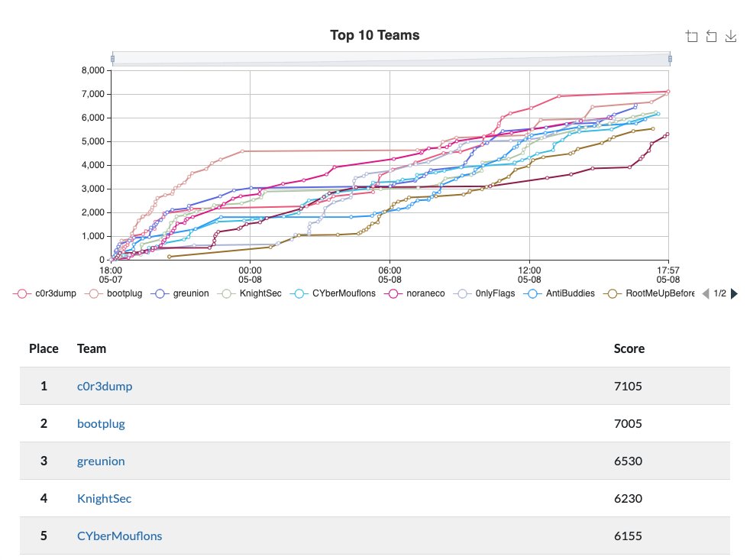Click score 6530 cell
Viewport: 750px width, 560px height.
(x=628, y=461)
